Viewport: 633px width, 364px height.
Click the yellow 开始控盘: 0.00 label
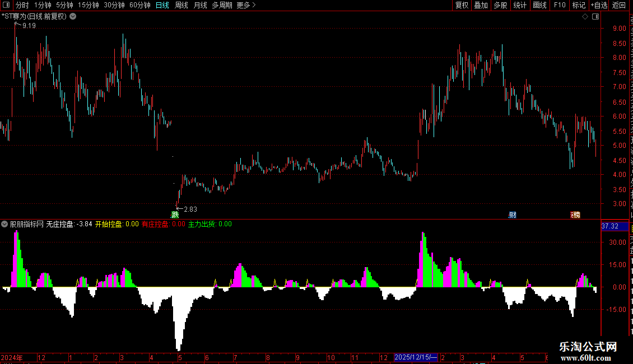point(117,224)
